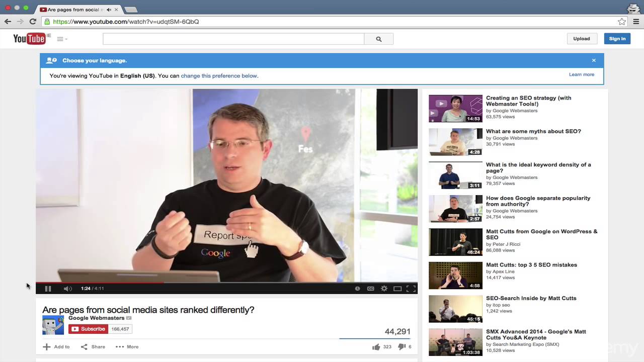Click the Chrome incognito profile icon
This screenshot has height=362, width=644.
[633, 8]
